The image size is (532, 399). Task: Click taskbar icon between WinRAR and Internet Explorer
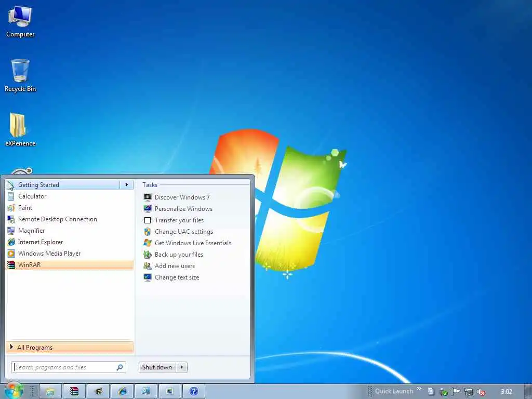(x=98, y=392)
